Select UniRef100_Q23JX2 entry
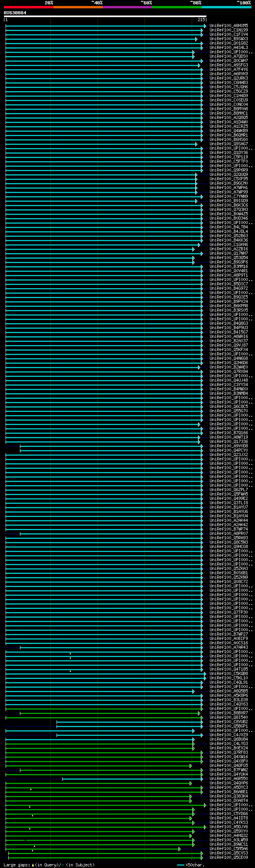Viewport: 255px width, 868px height. tap(229, 454)
